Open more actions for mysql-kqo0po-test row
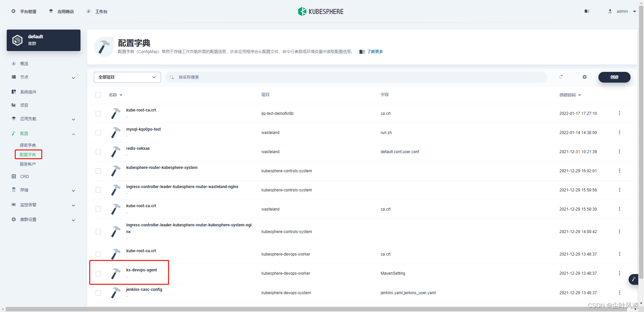The height and width of the screenshot is (312, 644). tap(620, 132)
